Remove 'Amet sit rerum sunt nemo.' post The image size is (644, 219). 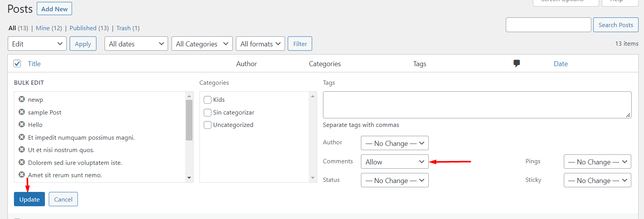click(x=22, y=175)
